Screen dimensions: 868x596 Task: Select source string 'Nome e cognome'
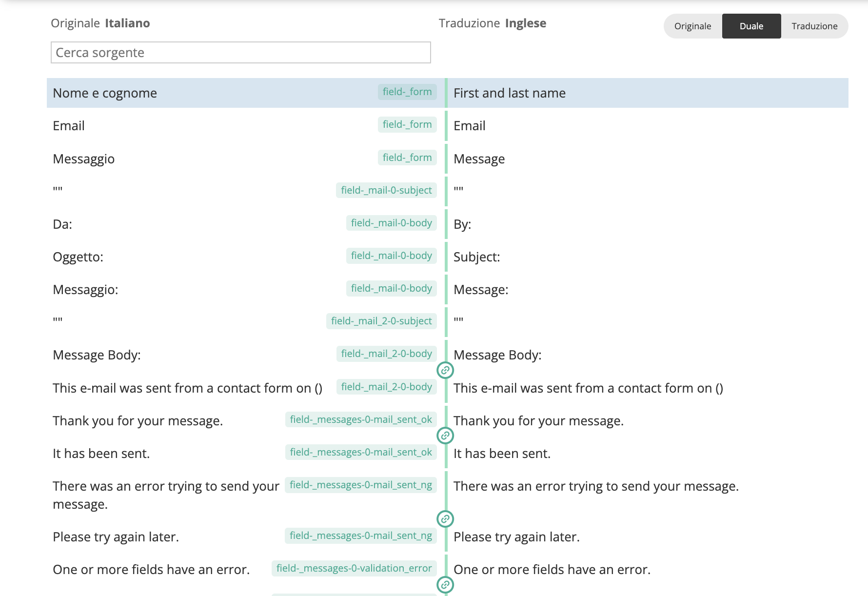click(105, 93)
